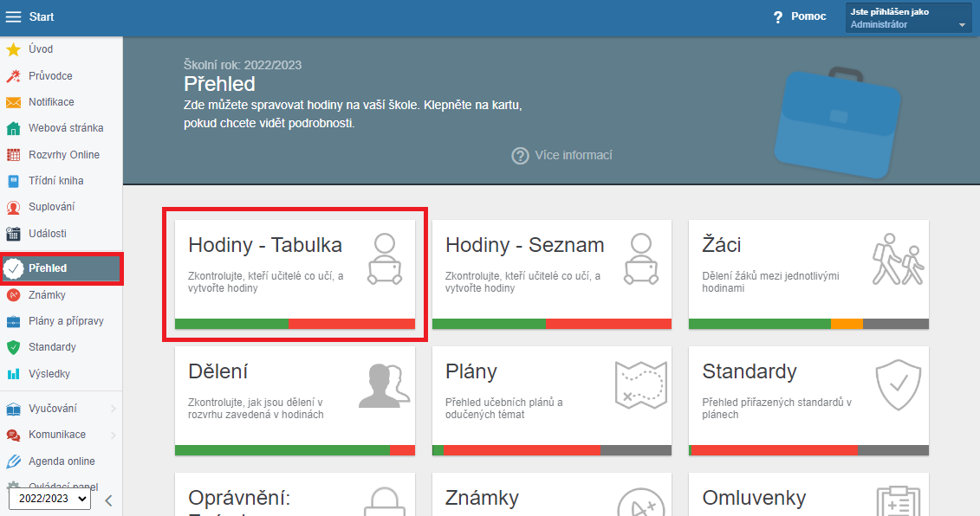This screenshot has height=516, width=980.
Task: Click the Dělení žáků mezi jednotlivými hodinami description
Action: click(770, 281)
